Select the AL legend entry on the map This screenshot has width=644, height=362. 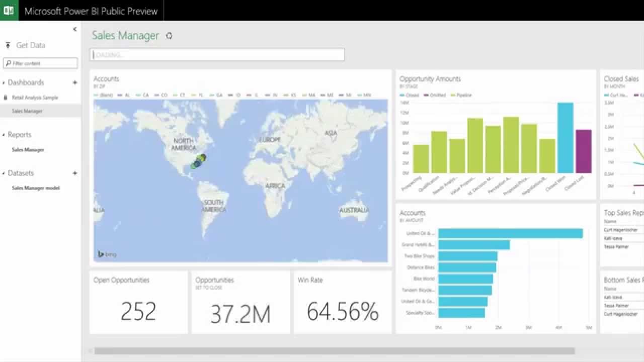point(123,95)
